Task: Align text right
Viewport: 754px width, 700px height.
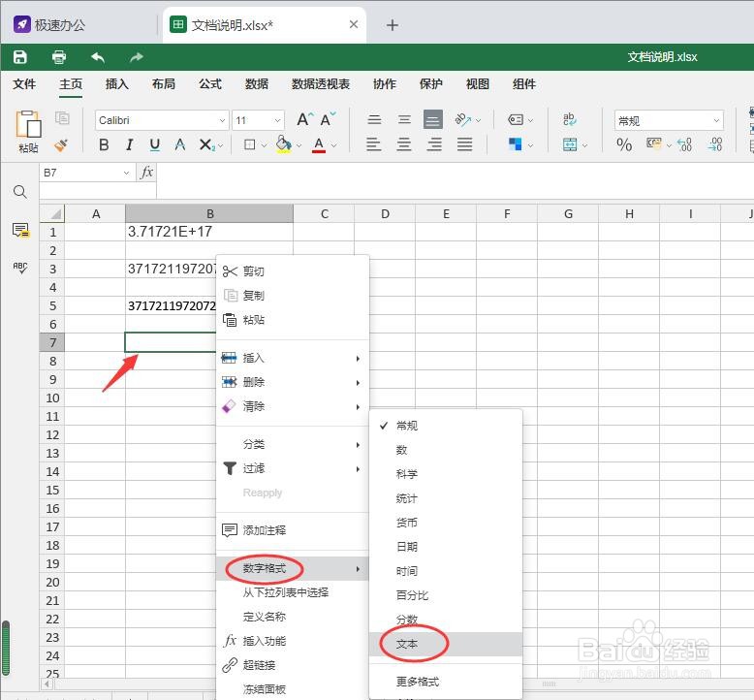Action: [434, 144]
